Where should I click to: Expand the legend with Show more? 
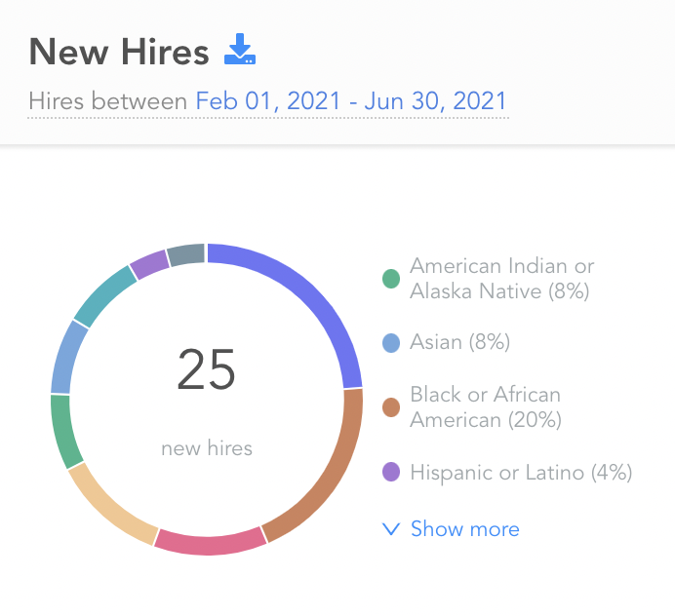click(x=451, y=528)
